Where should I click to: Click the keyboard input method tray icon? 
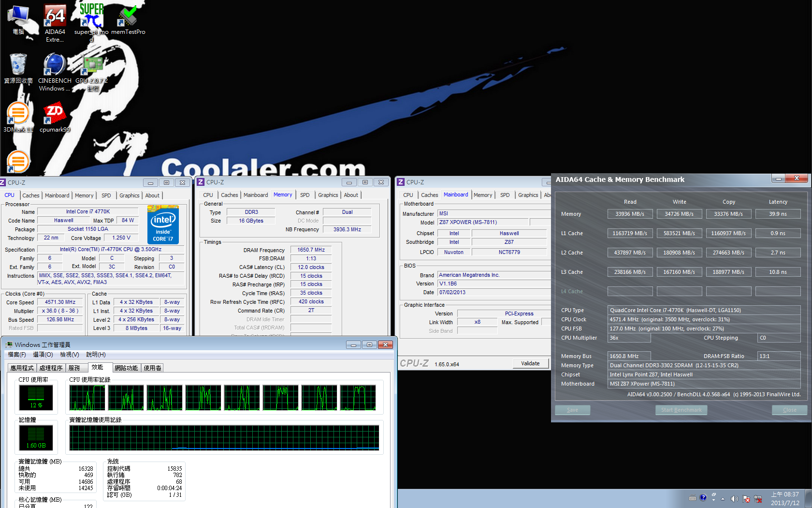coord(692,498)
